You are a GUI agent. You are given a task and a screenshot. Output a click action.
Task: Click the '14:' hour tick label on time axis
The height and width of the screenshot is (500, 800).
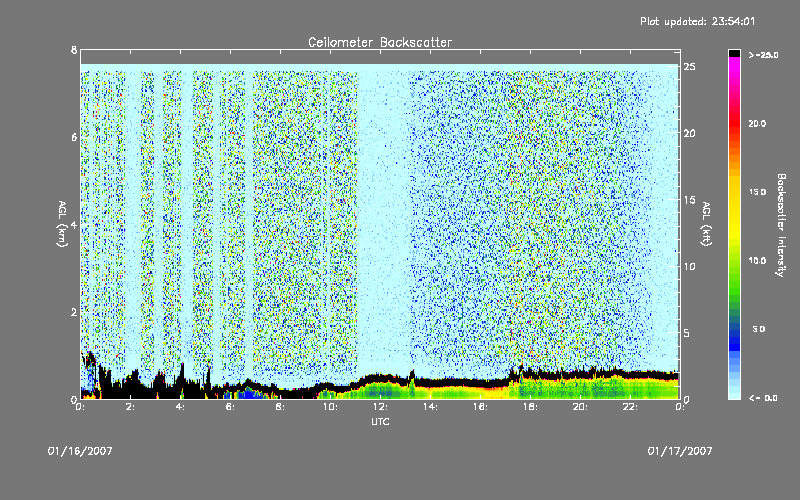point(431,407)
